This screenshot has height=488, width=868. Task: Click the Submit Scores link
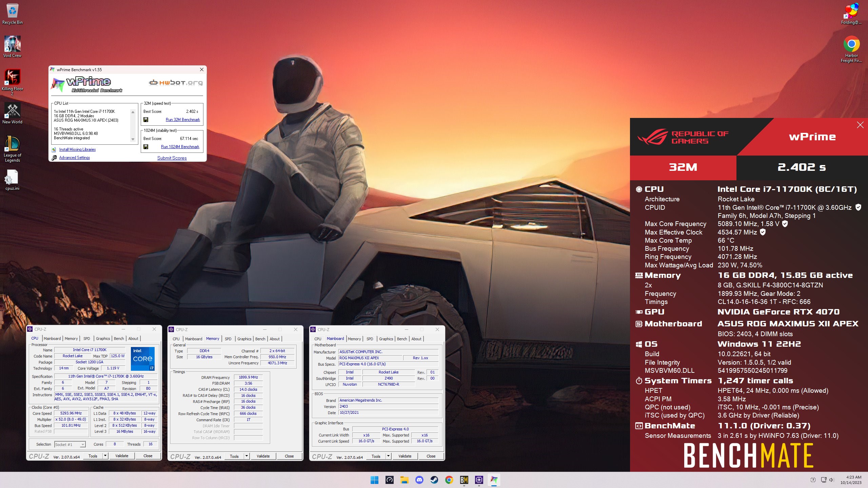point(172,158)
